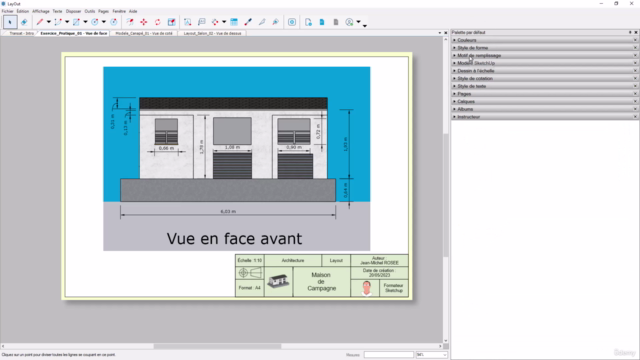Viewport: 640px width, 360px height.
Task: Open the Affichage menu
Action: (41, 11)
